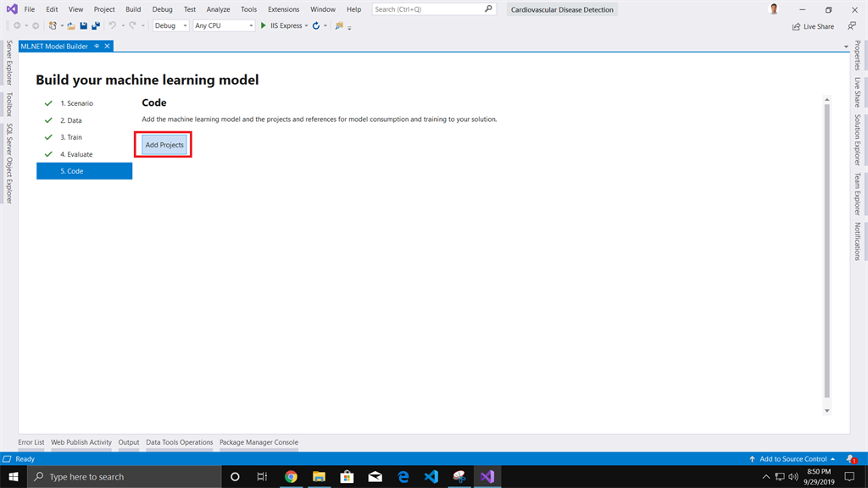
Task: Click the browser refresh icon
Action: pyautogui.click(x=316, y=25)
